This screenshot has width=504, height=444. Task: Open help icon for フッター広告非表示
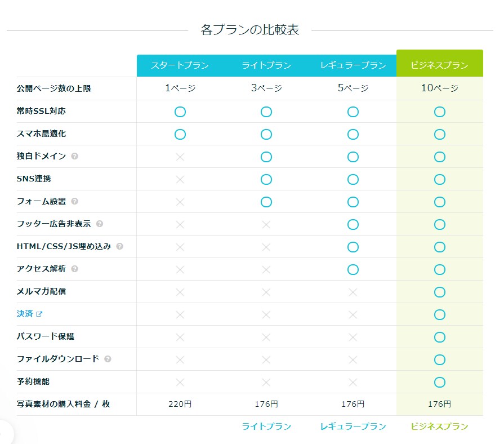(100, 224)
